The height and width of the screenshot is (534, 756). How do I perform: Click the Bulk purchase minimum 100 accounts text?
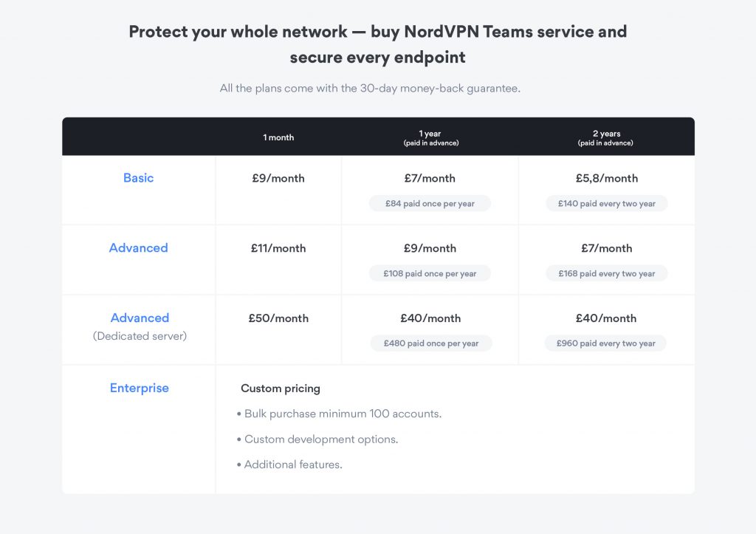[341, 414]
